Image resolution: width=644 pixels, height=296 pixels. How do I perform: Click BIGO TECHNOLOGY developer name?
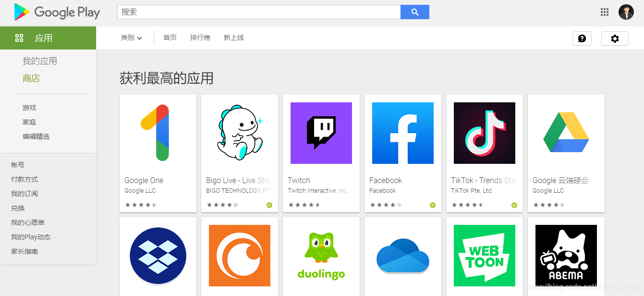click(x=238, y=191)
